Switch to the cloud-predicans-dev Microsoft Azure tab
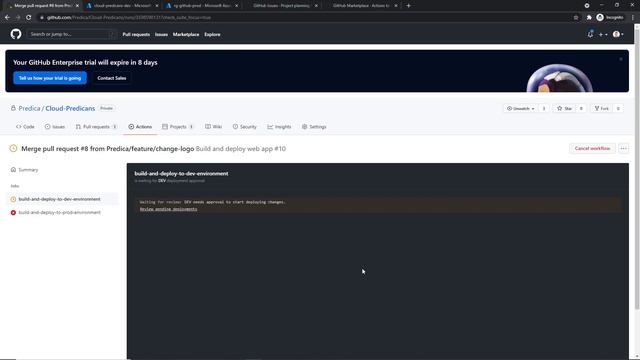Image resolution: width=640 pixels, height=360 pixels. (x=122, y=6)
